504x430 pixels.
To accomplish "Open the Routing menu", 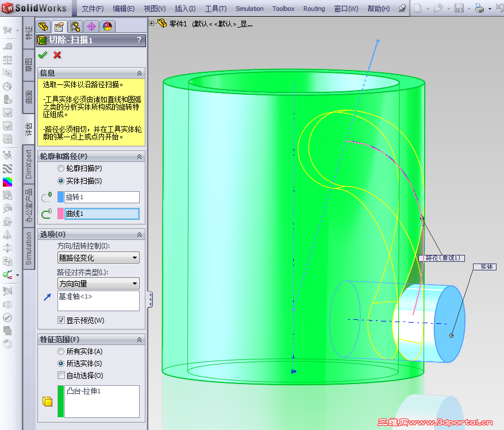I will click(314, 9).
